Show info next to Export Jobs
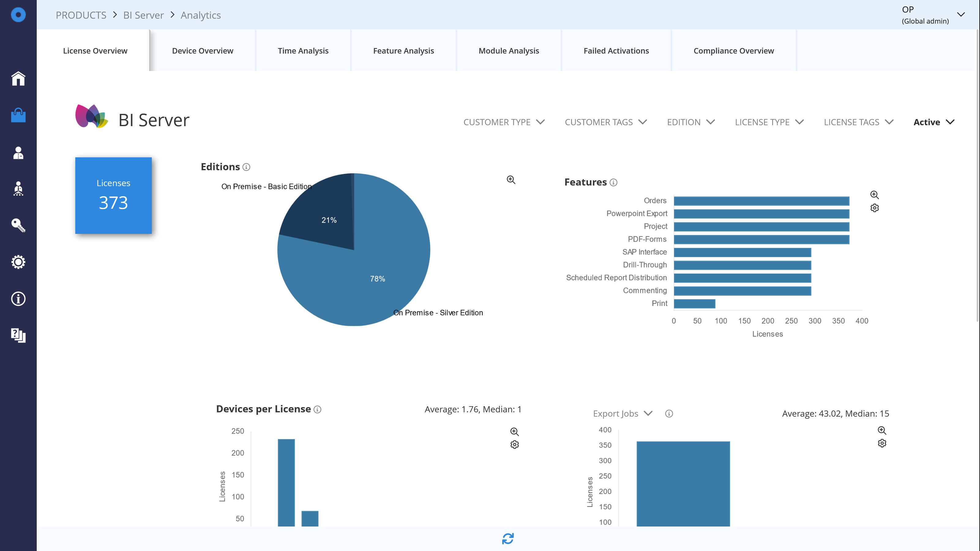This screenshot has width=980, height=551. click(669, 414)
